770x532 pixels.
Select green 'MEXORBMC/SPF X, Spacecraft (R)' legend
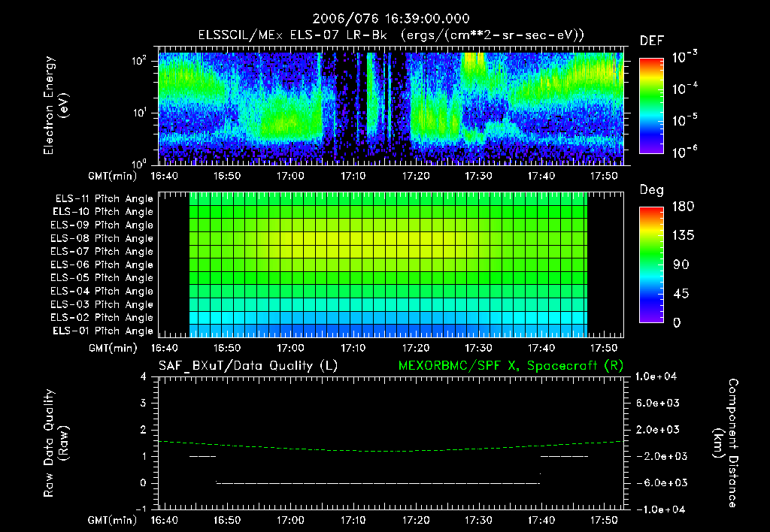click(x=511, y=366)
